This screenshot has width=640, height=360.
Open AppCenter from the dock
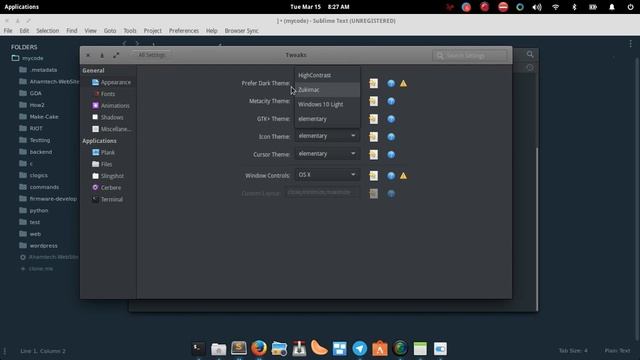pos(380,349)
